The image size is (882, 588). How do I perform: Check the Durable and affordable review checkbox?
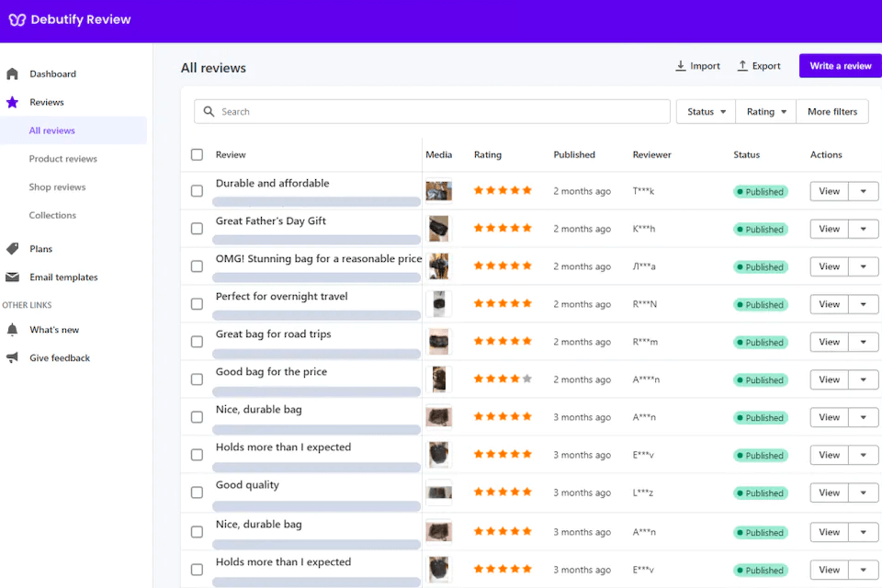pyautogui.click(x=197, y=191)
